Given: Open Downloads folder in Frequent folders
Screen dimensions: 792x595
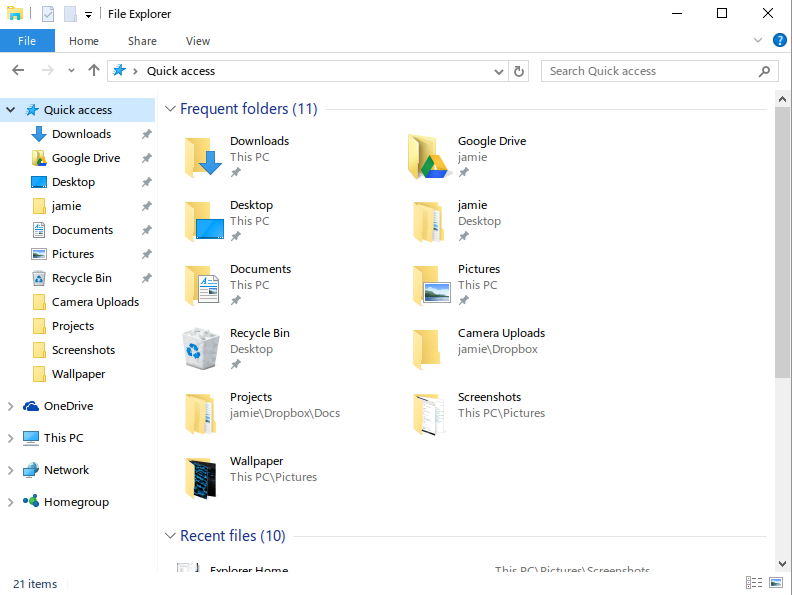Looking at the screenshot, I should coord(237,156).
